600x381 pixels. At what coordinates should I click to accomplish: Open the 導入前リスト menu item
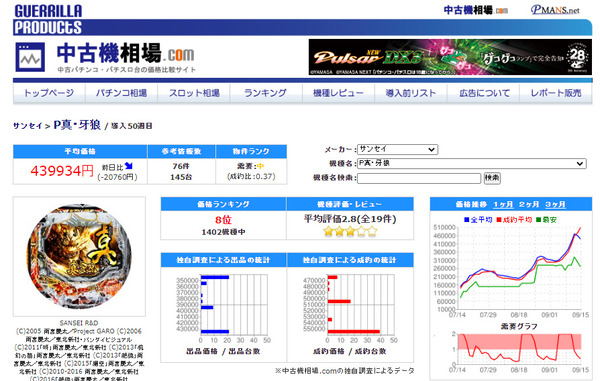click(x=411, y=93)
